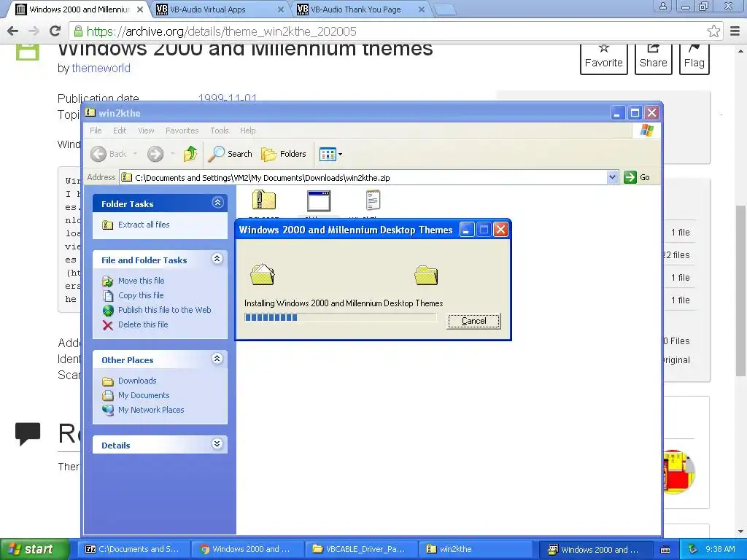Click the Share button on archive page
This screenshot has width=747, height=560.
[x=653, y=58]
